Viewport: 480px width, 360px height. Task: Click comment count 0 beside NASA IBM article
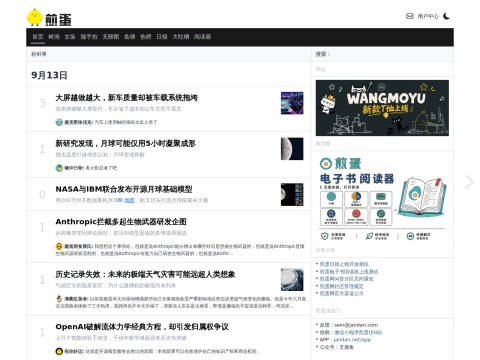click(x=42, y=195)
